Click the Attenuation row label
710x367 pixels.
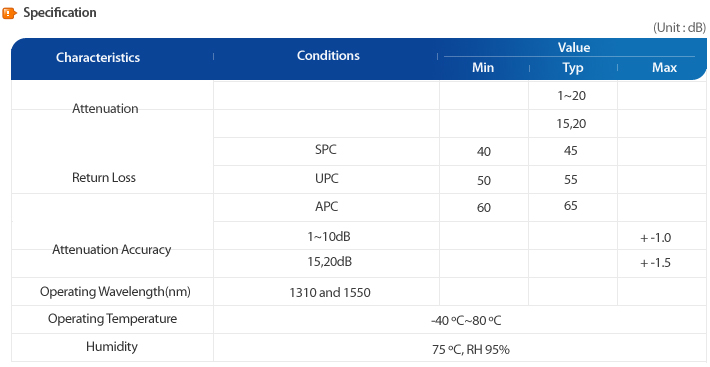pyautogui.click(x=105, y=109)
